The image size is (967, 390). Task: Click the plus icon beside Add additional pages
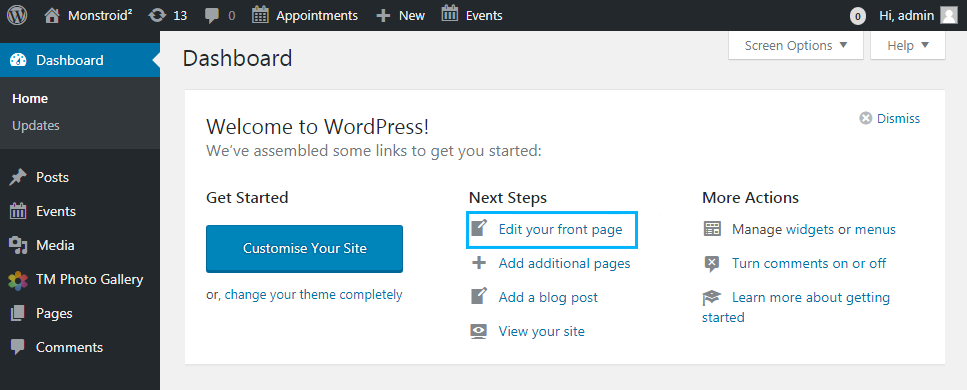479,263
